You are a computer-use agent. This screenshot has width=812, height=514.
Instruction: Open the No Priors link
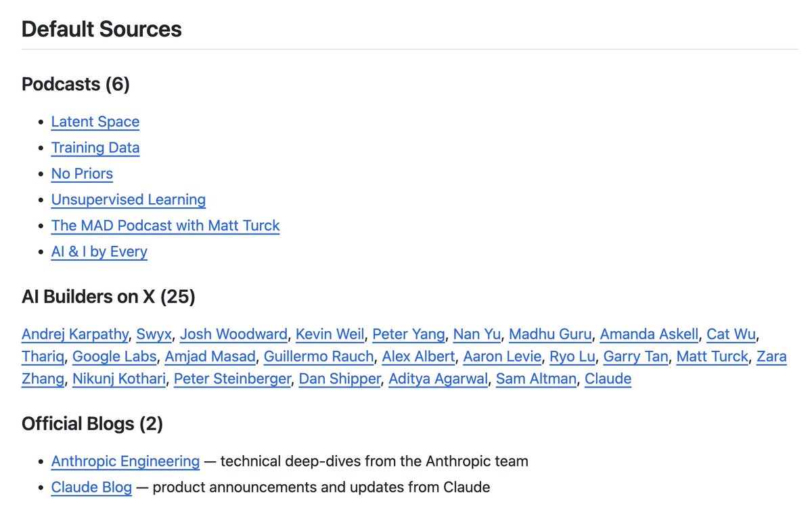point(82,173)
